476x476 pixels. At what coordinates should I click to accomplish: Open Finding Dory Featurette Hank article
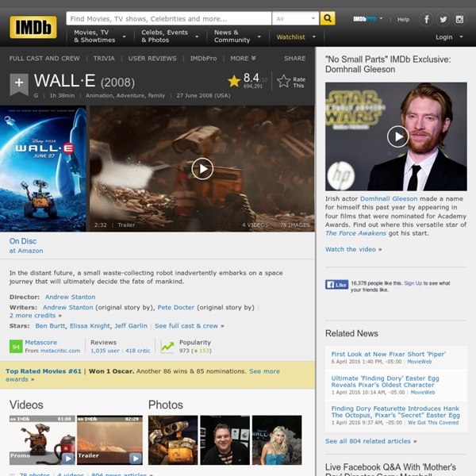click(x=395, y=412)
